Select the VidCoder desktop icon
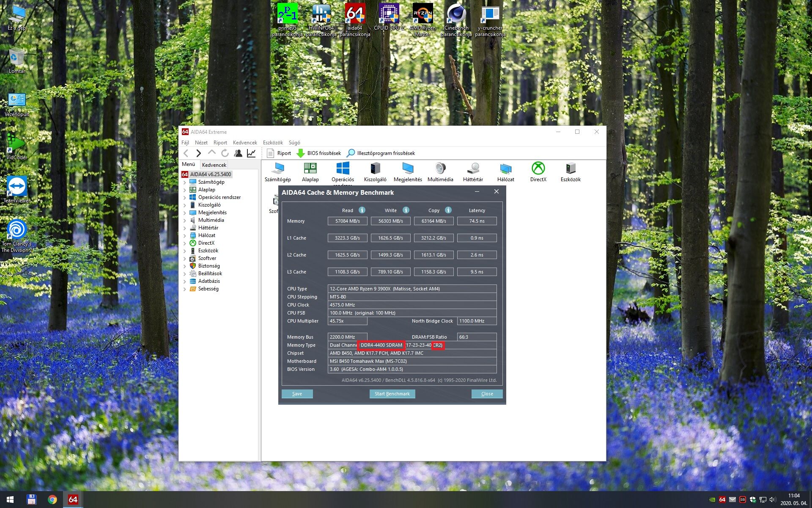Image resolution: width=812 pixels, height=508 pixels. tap(17, 147)
